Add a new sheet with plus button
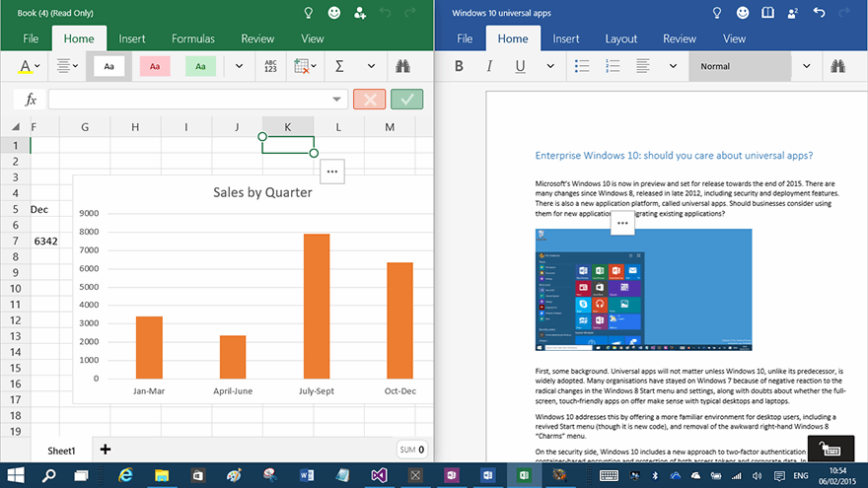The width and height of the screenshot is (868, 488). point(106,450)
